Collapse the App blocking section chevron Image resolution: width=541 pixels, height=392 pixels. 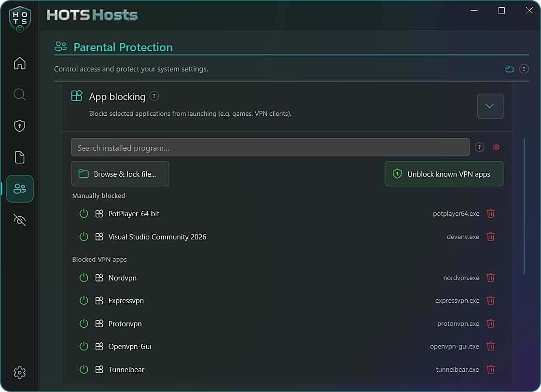click(x=490, y=106)
